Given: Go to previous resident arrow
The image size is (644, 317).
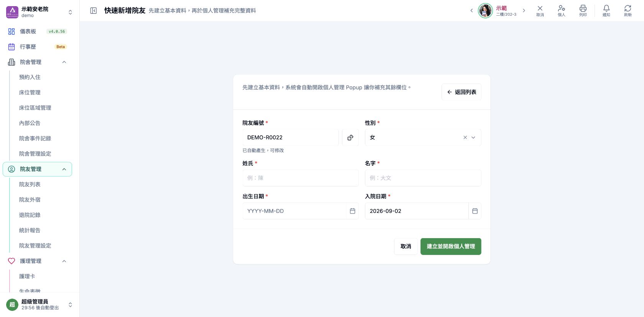Looking at the screenshot, I should 472,11.
